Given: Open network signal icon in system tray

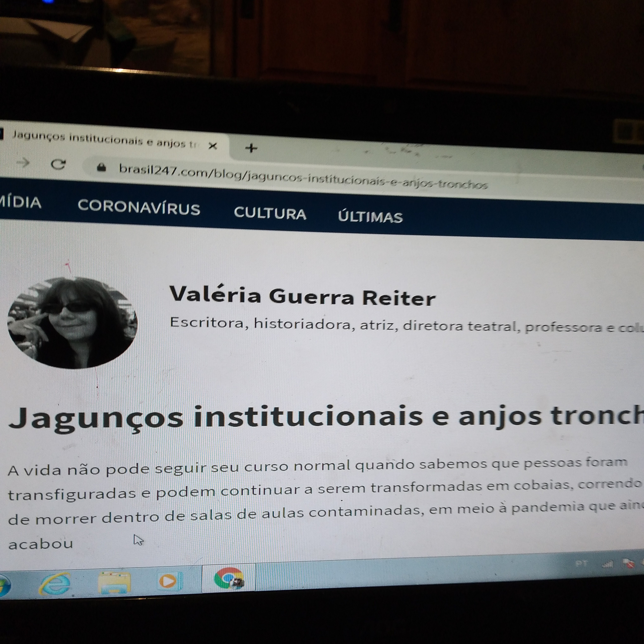Looking at the screenshot, I should coord(607,564).
